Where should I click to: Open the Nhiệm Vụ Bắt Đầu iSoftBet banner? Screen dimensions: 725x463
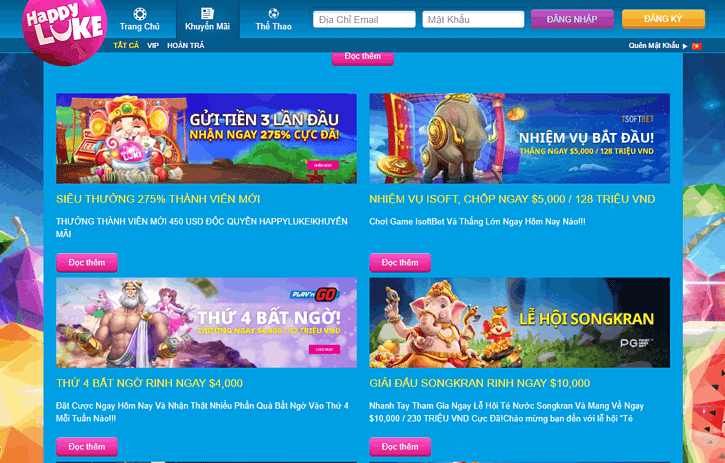point(519,138)
